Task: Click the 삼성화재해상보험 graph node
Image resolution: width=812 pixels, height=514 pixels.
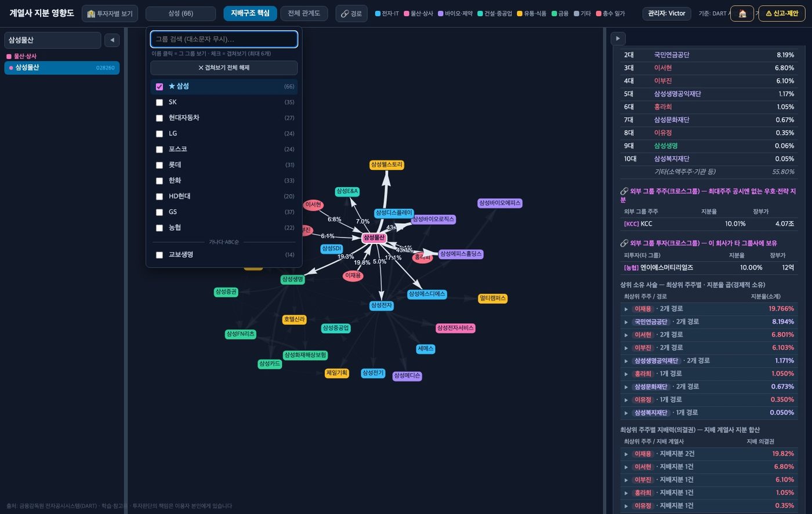Action: (x=305, y=355)
